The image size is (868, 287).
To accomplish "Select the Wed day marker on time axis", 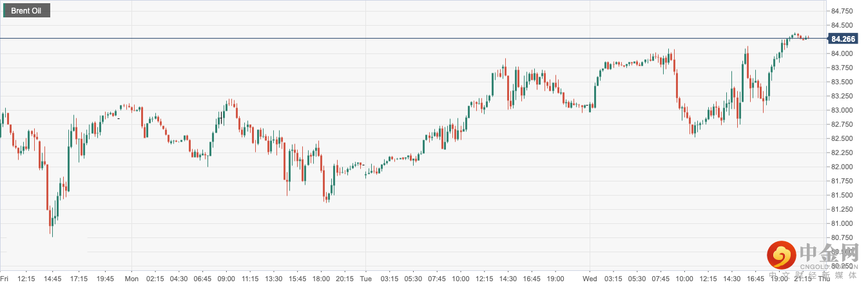I will click(x=590, y=279).
